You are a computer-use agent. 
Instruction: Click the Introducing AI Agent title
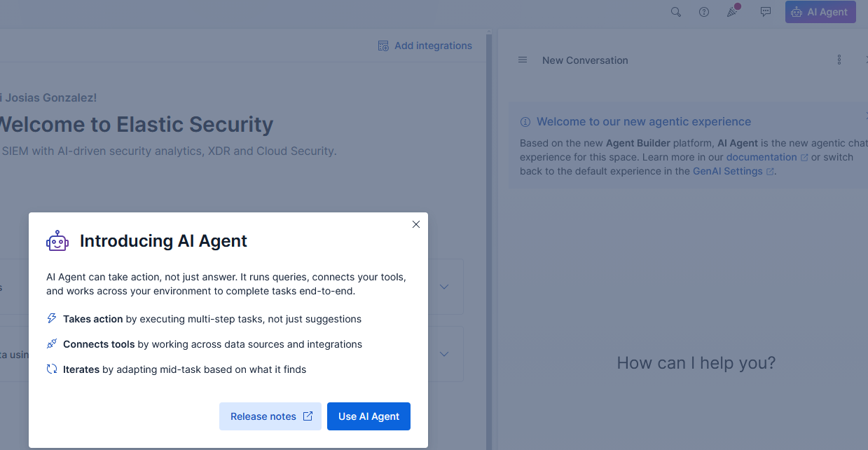(163, 241)
